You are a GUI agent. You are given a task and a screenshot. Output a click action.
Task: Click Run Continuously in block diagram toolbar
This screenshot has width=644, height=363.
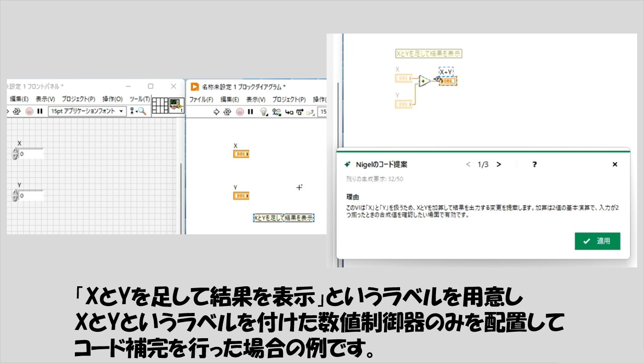click(227, 112)
